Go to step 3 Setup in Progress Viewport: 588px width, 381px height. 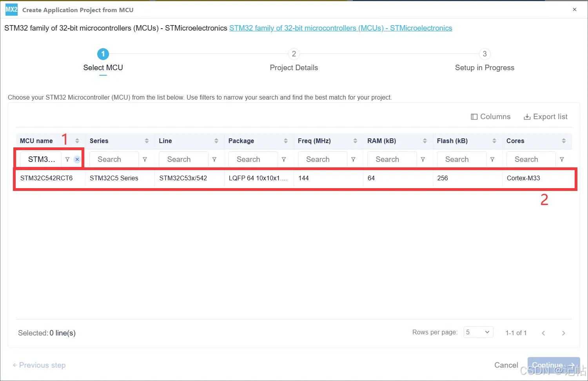coord(485,60)
